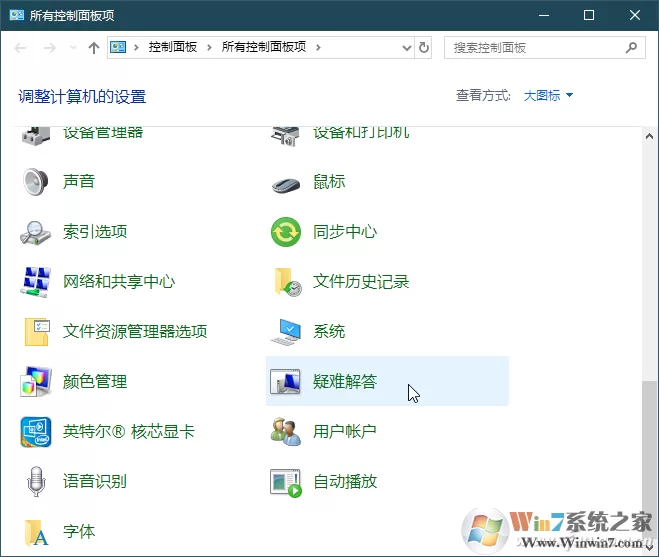659x557 pixels.
Task: Open 自动播放 icon
Action: click(286, 483)
